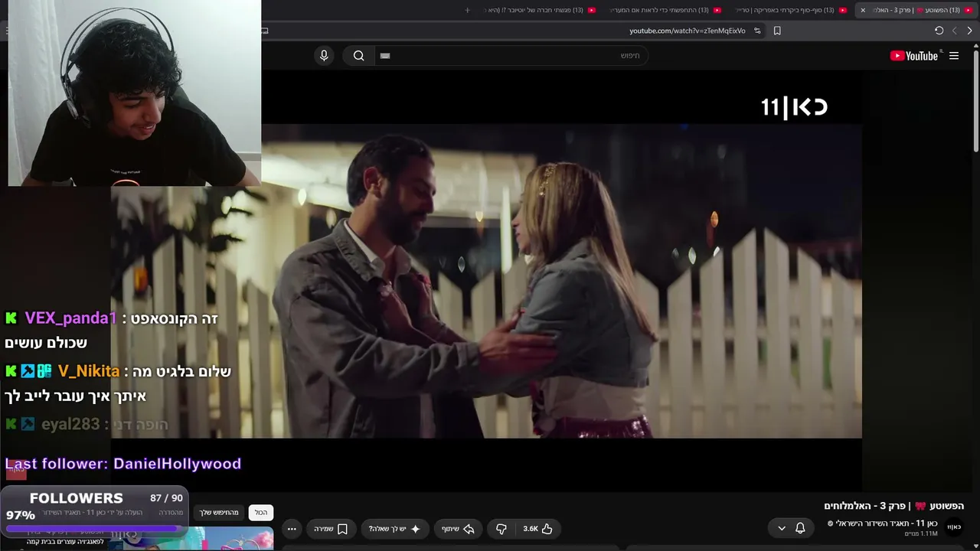Close the active הפשוטע tab
This screenshot has height=551, width=980.
pyautogui.click(x=863, y=10)
